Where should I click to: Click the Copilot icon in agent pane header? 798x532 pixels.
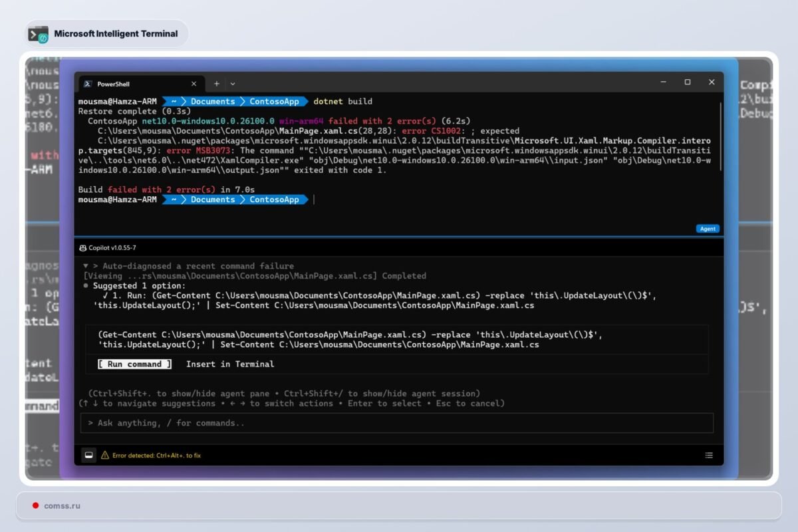(82, 248)
